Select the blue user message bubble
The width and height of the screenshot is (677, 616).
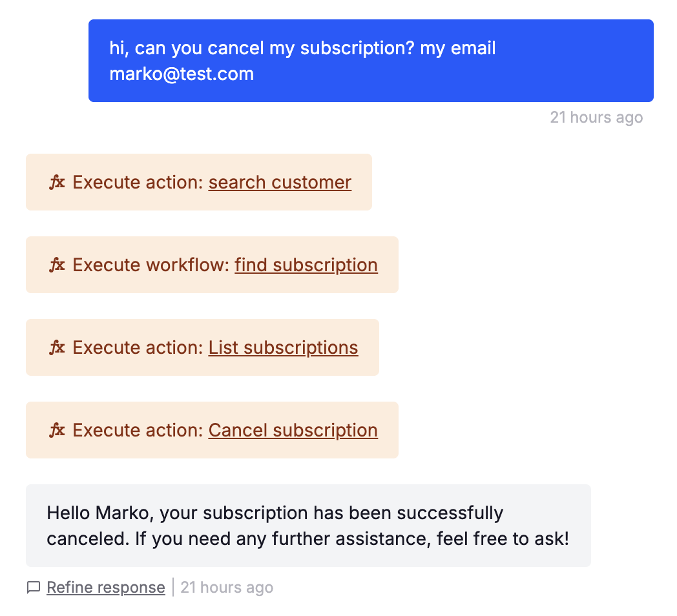click(x=371, y=61)
